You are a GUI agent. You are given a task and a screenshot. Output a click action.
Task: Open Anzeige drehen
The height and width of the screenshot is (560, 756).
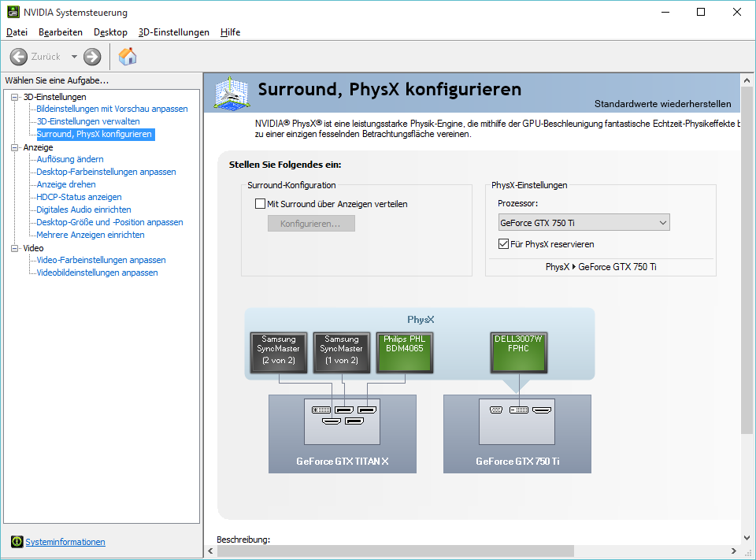(66, 184)
